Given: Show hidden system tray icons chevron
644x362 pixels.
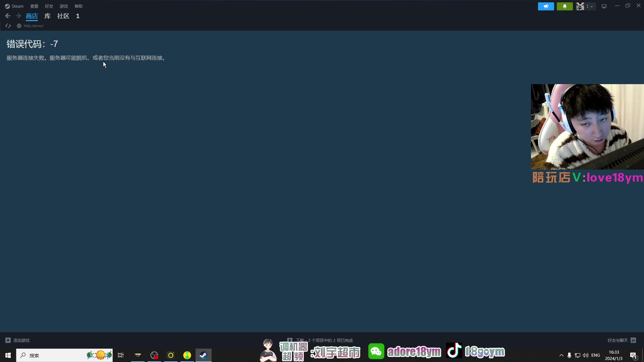Looking at the screenshot, I should [x=561, y=355].
